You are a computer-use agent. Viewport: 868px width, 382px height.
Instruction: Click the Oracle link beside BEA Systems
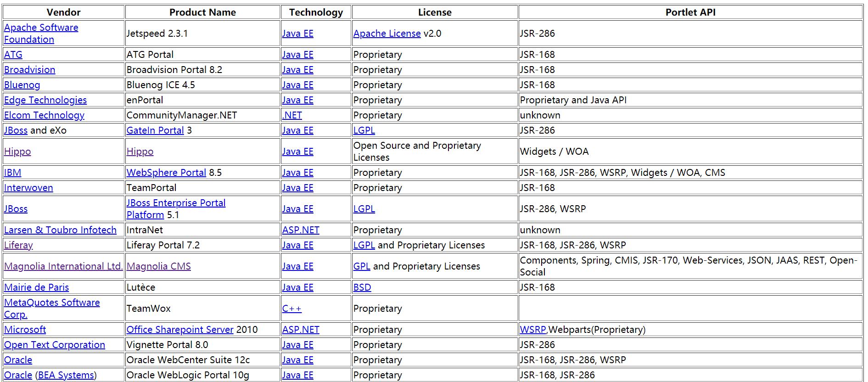pos(18,375)
